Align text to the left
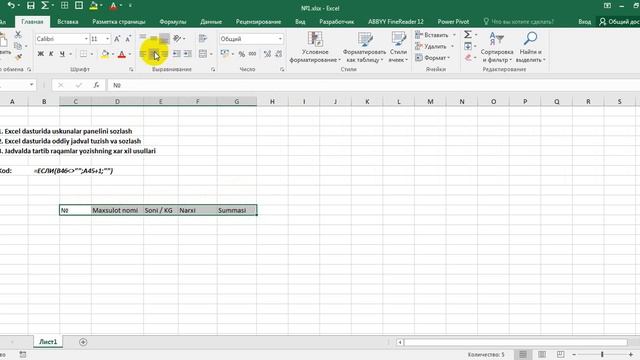Image resolution: width=640 pixels, height=360 pixels. tap(143, 54)
